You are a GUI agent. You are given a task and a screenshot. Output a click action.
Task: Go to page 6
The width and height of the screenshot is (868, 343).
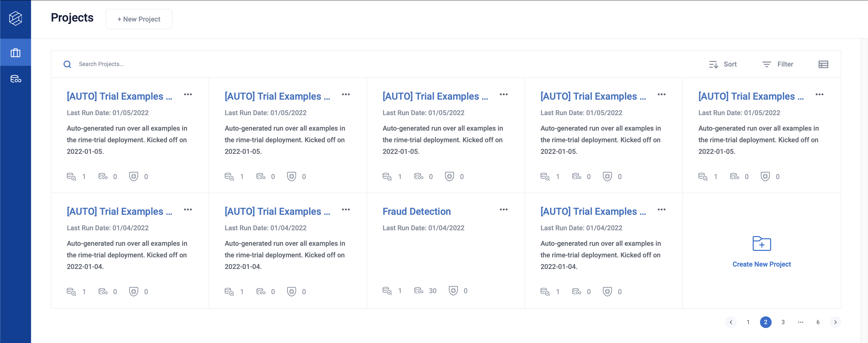coord(818,322)
